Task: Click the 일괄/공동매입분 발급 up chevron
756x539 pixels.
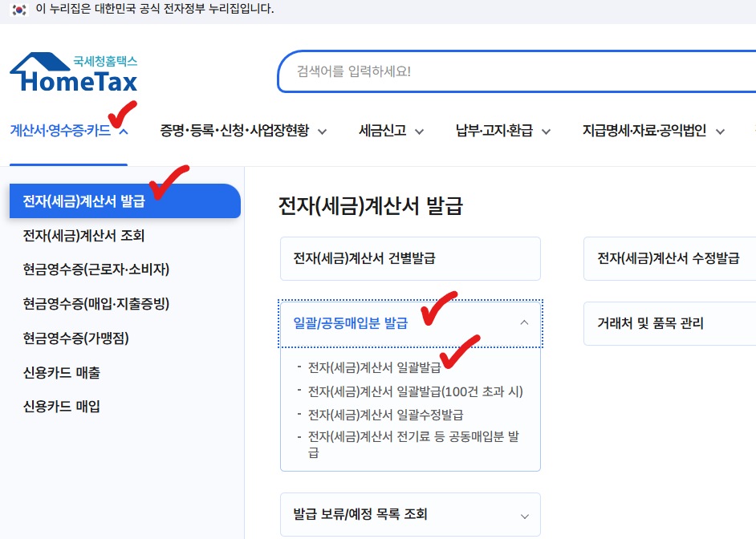Action: click(525, 322)
